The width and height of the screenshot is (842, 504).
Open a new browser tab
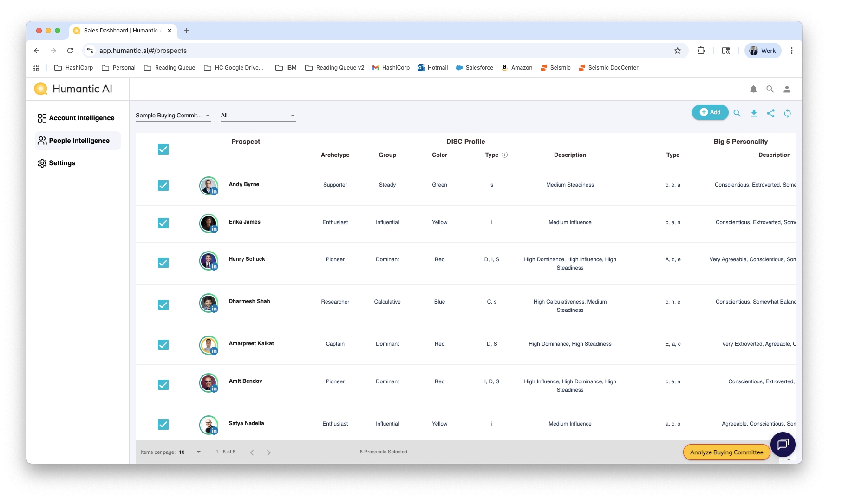pos(186,31)
